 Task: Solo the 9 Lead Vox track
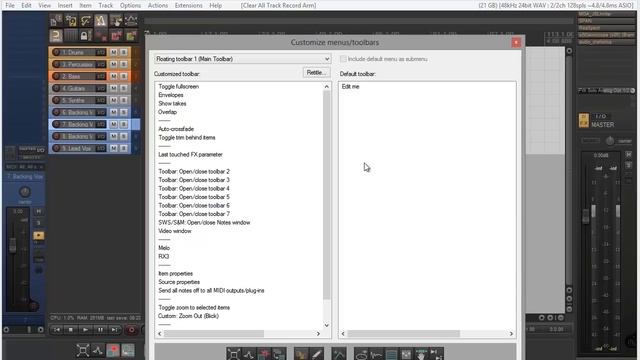pyautogui.click(x=123, y=148)
